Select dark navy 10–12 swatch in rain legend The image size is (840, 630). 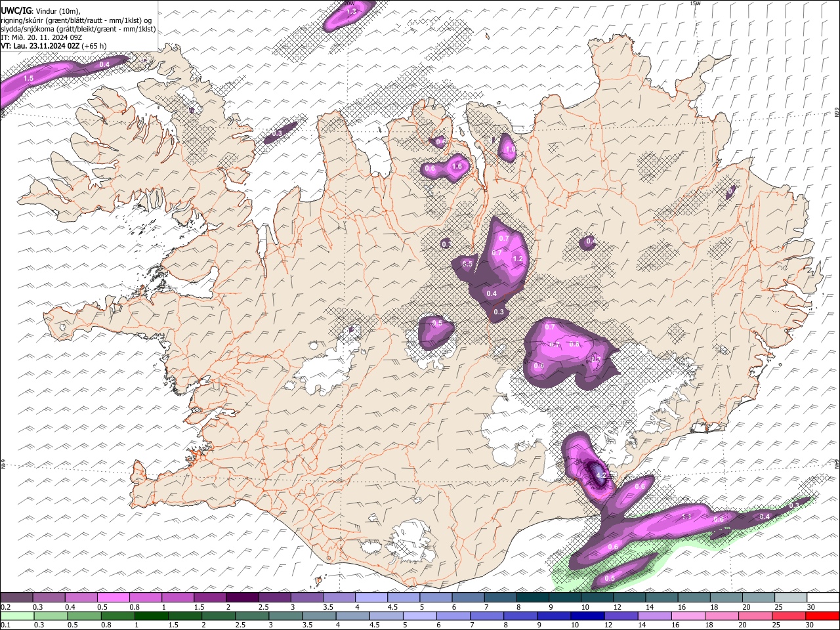pos(587,616)
